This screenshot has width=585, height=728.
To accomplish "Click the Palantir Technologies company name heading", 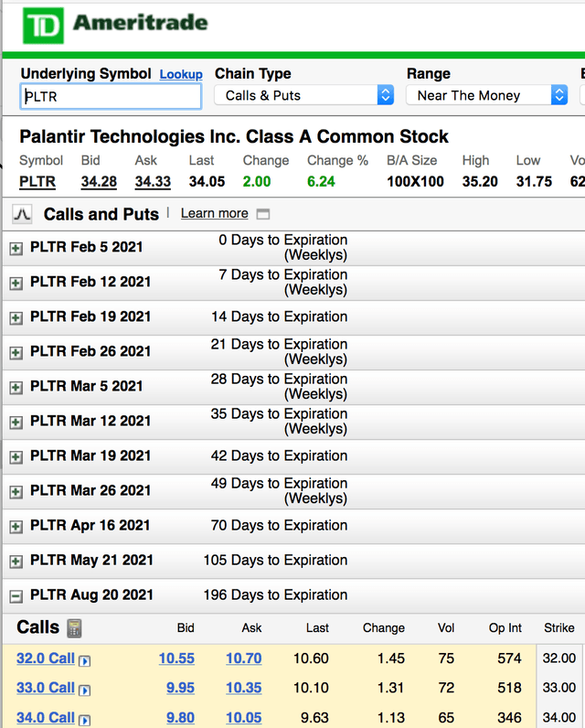I will pos(234,136).
